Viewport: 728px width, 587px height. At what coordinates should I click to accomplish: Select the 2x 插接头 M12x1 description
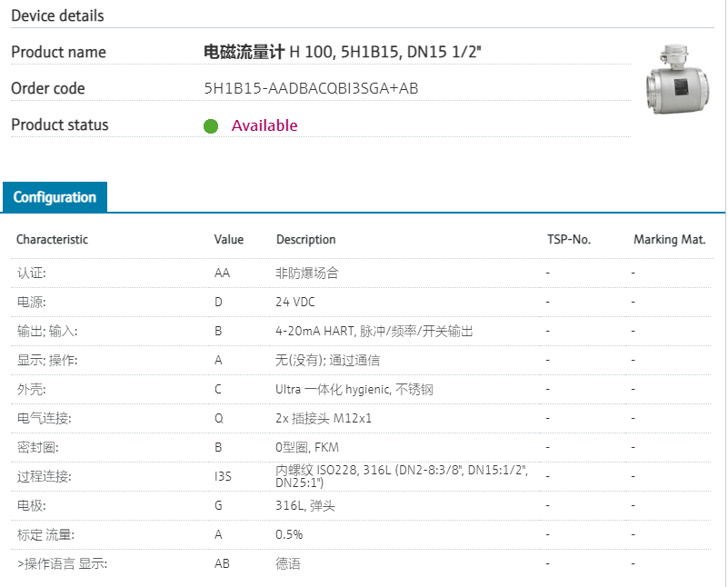click(x=324, y=418)
